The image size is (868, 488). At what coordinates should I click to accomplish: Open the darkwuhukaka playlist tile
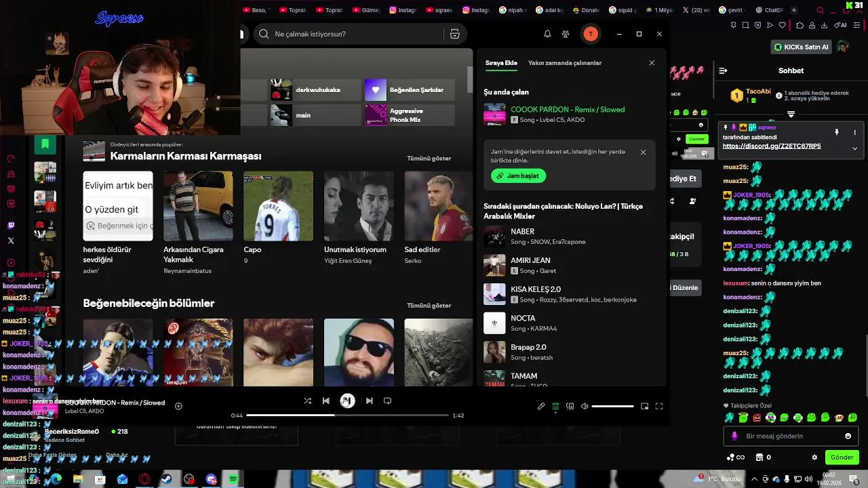point(315,90)
